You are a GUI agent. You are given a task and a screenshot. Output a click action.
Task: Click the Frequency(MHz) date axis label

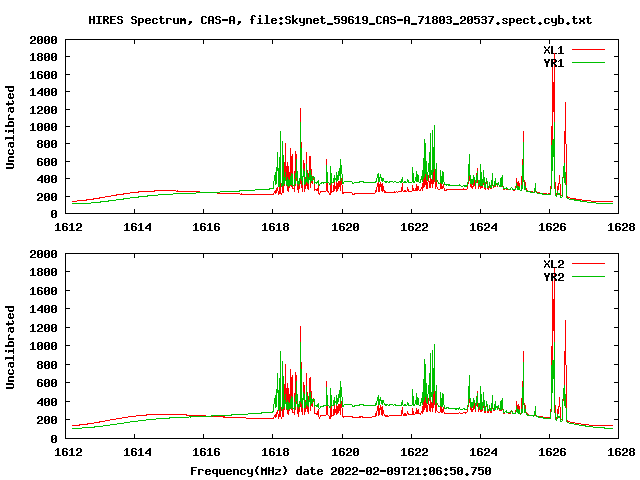pyautogui.click(x=340, y=471)
